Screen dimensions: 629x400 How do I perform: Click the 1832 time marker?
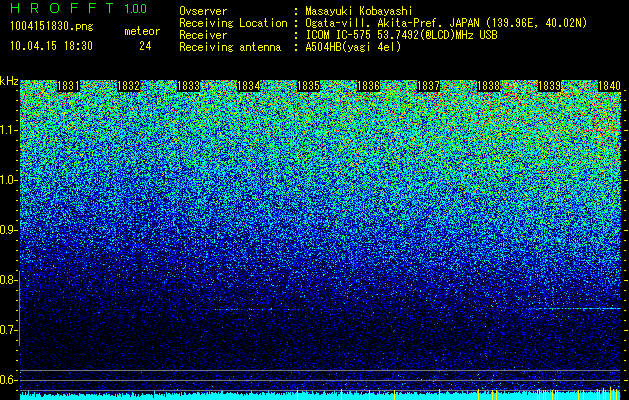pos(128,86)
